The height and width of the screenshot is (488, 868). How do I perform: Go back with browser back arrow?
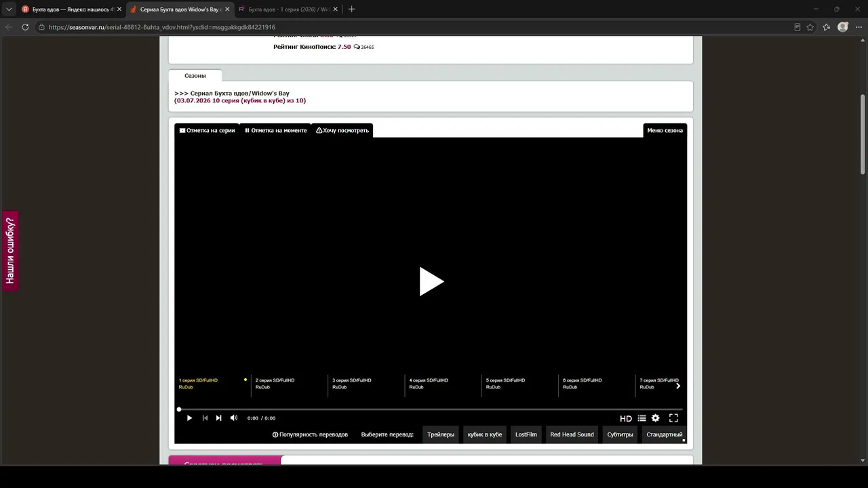(9, 27)
